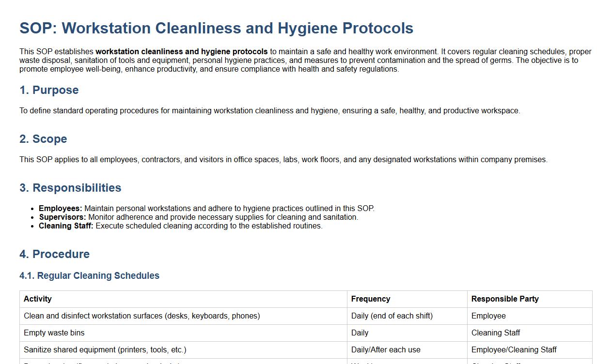Click the main SOP title heading
612x364 pixels.
click(216, 28)
